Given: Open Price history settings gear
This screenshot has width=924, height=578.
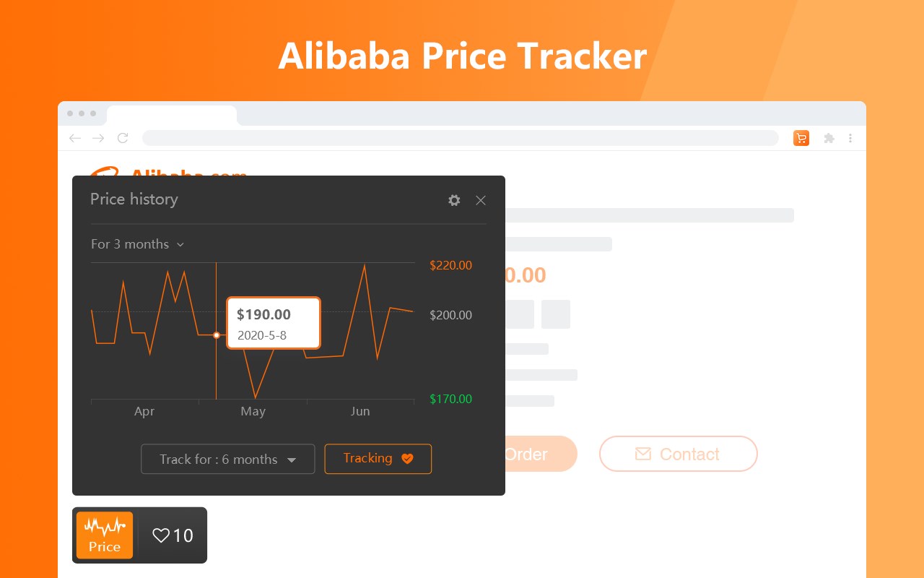Looking at the screenshot, I should tap(454, 200).
